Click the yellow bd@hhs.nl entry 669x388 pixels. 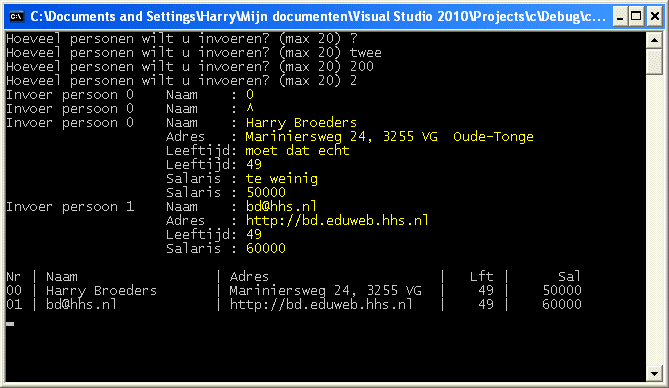click(x=281, y=207)
